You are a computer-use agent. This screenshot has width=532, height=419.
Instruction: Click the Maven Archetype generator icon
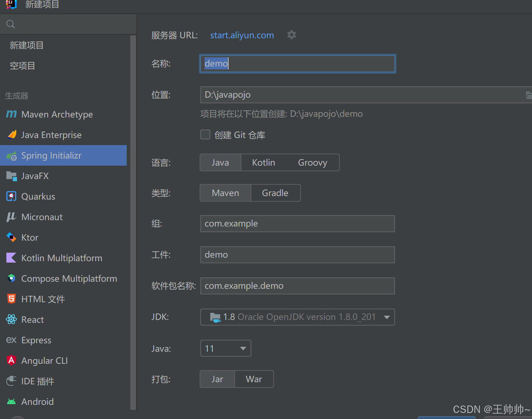coord(11,114)
